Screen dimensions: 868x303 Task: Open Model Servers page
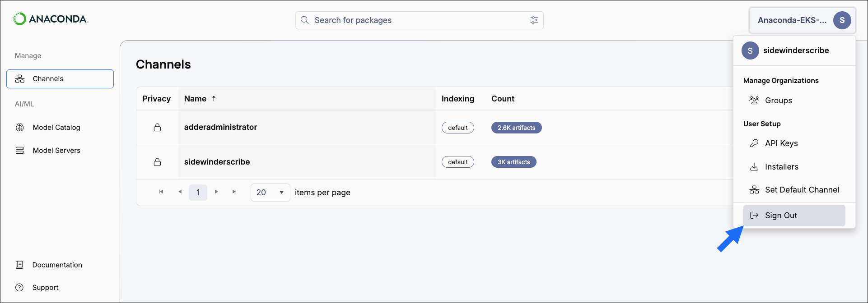coord(56,151)
